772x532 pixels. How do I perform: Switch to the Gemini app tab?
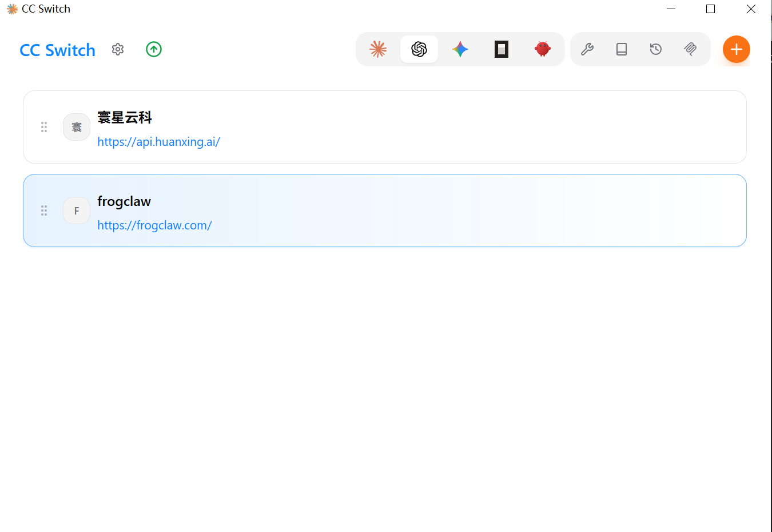(460, 49)
